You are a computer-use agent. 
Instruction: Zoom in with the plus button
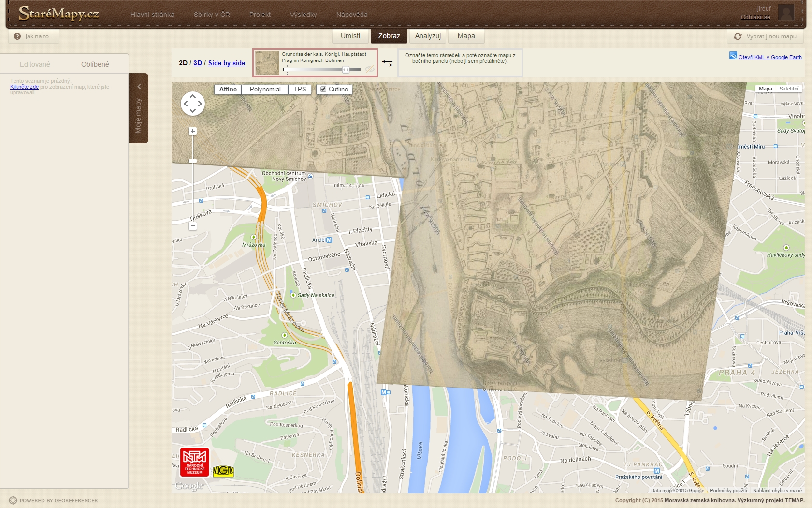point(193,131)
